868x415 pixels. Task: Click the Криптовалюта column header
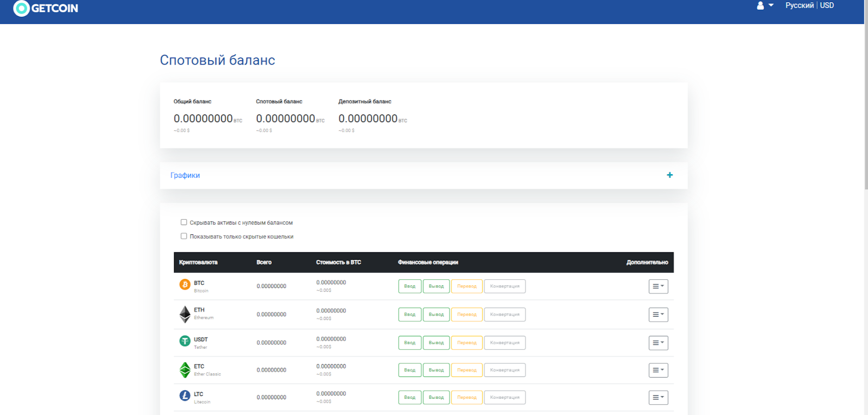coord(199,263)
